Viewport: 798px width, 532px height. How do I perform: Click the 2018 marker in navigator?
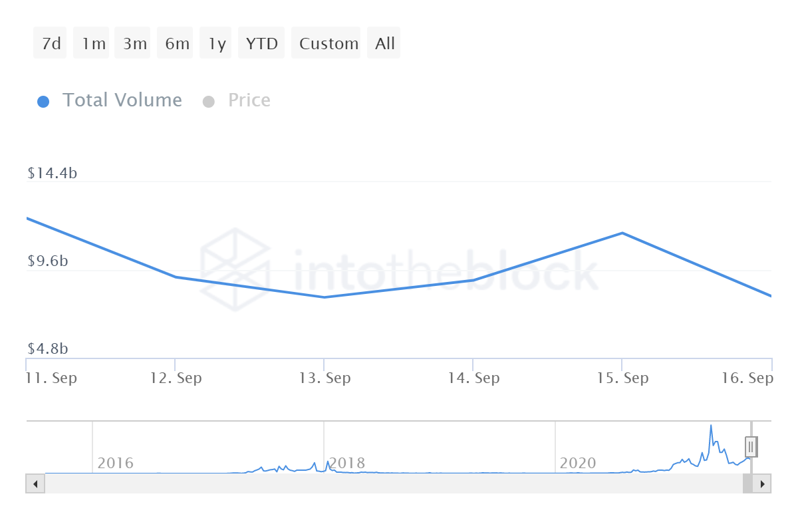pyautogui.click(x=346, y=463)
